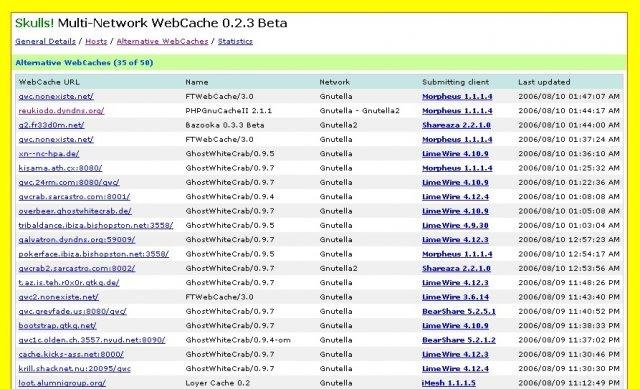This screenshot has width=640, height=389.
Task: Open gwc.greyfade.us:8080/gwc/ link
Action: pos(73,311)
